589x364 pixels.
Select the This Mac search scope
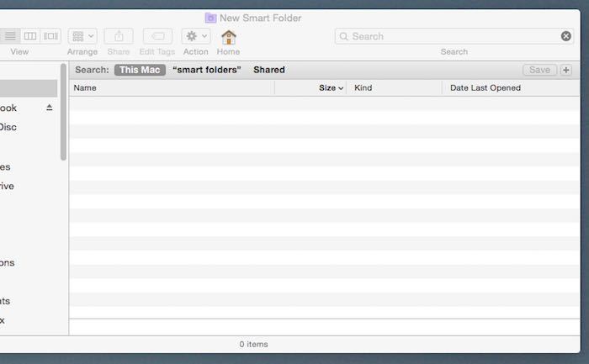pos(140,70)
